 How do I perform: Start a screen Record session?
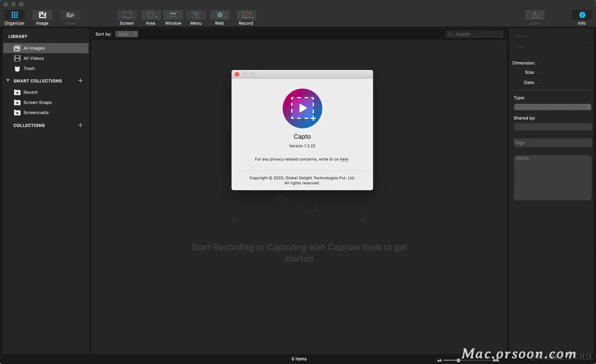pyautogui.click(x=246, y=18)
